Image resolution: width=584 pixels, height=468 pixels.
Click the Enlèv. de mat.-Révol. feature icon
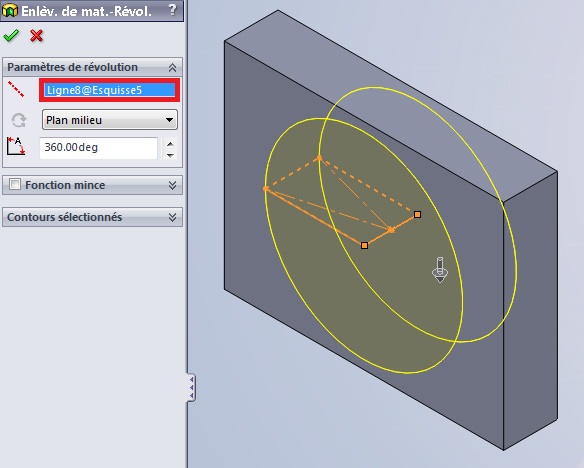[10, 10]
